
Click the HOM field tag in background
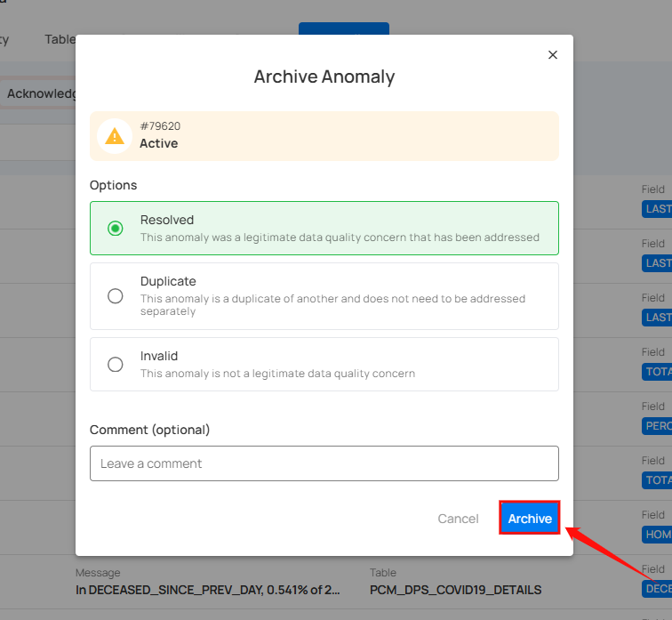657,535
